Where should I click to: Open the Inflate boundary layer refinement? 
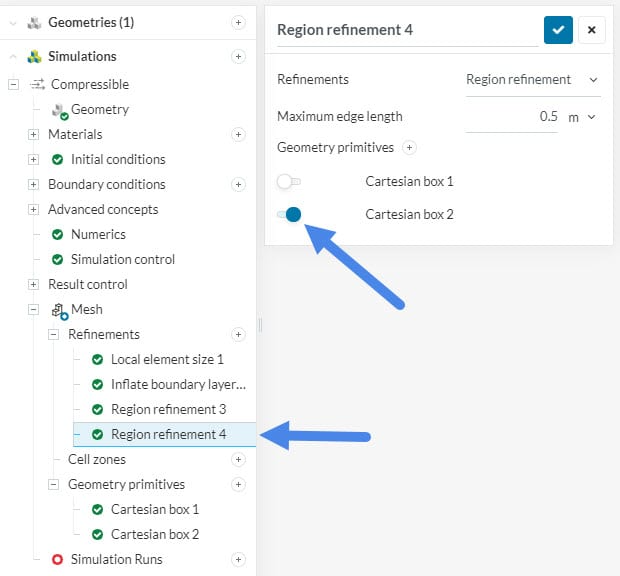[x=178, y=384]
